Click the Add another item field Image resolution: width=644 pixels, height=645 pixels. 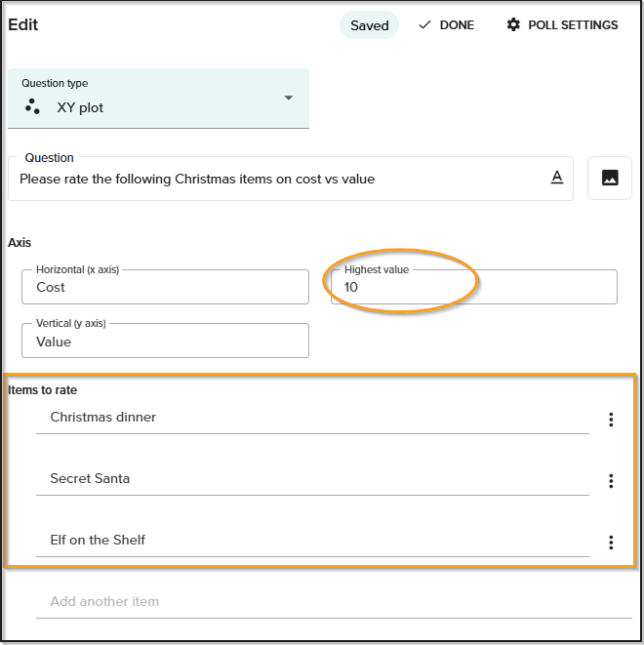click(x=334, y=601)
